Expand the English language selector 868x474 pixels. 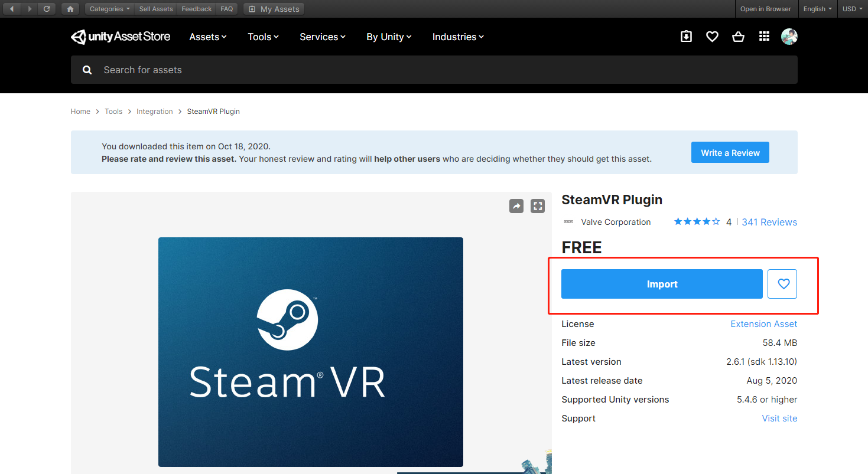(x=817, y=9)
